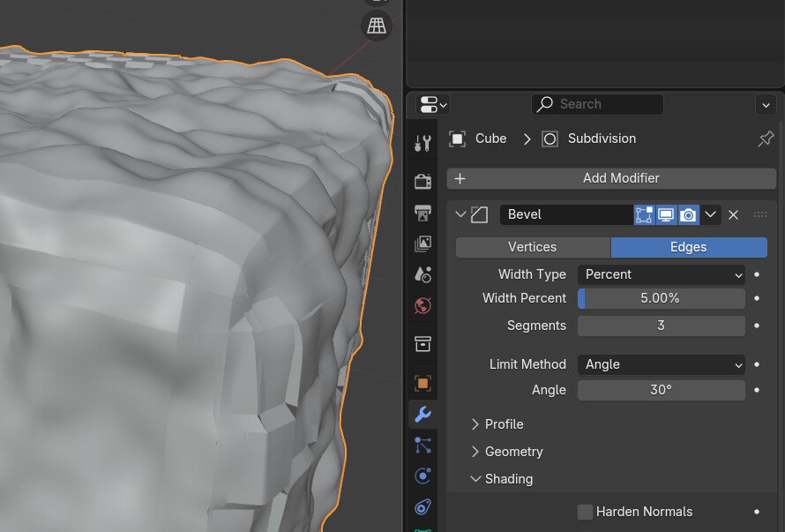Click the Cube object breadcrumb icon
This screenshot has width=785, height=532.
point(457,139)
